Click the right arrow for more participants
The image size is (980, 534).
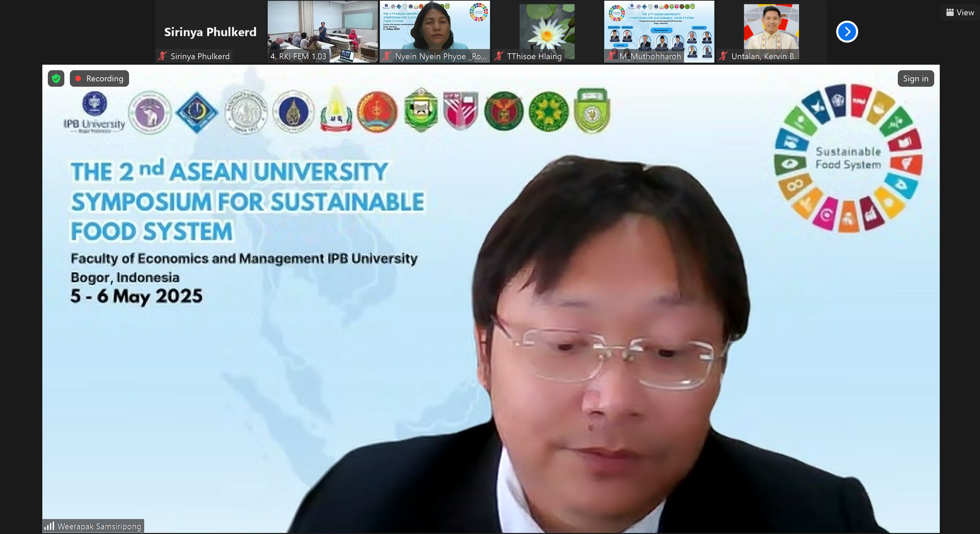tap(846, 32)
